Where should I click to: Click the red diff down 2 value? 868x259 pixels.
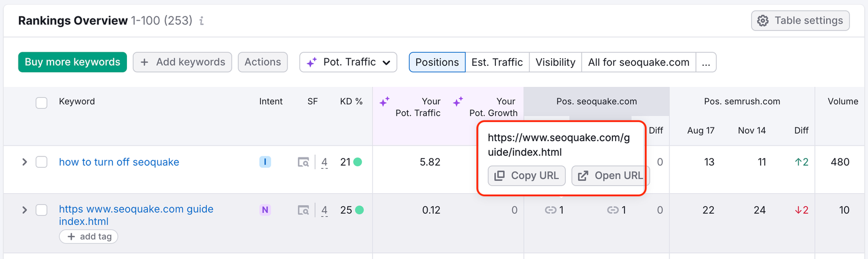click(x=801, y=210)
